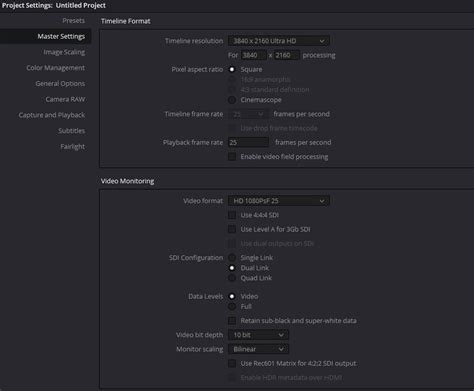Show Capture and Playback settings

52,115
